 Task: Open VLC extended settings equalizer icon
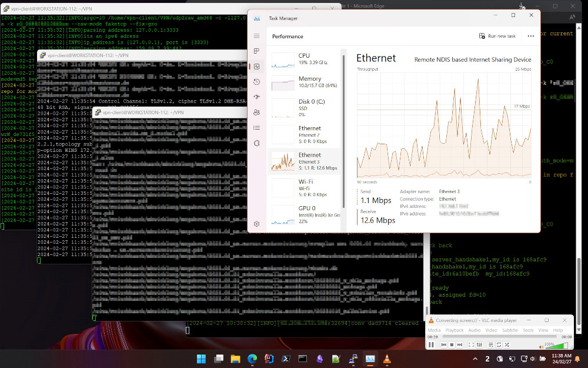[480, 344]
